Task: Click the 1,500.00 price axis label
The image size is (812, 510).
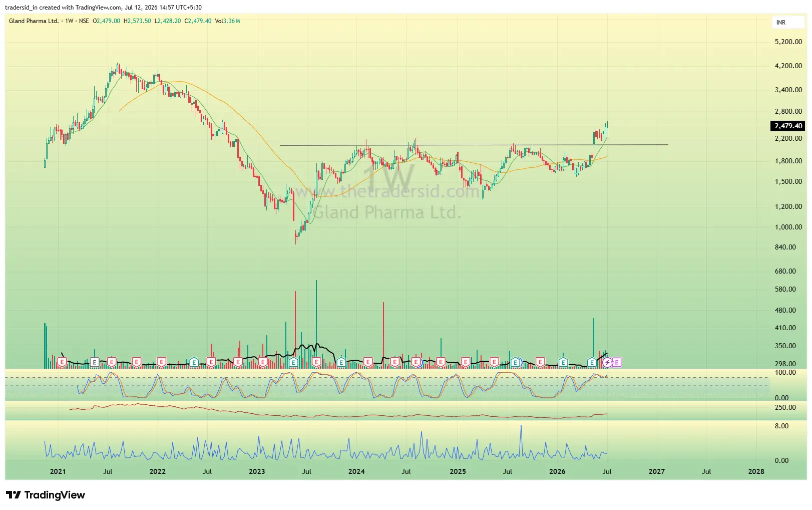Action: [788, 181]
